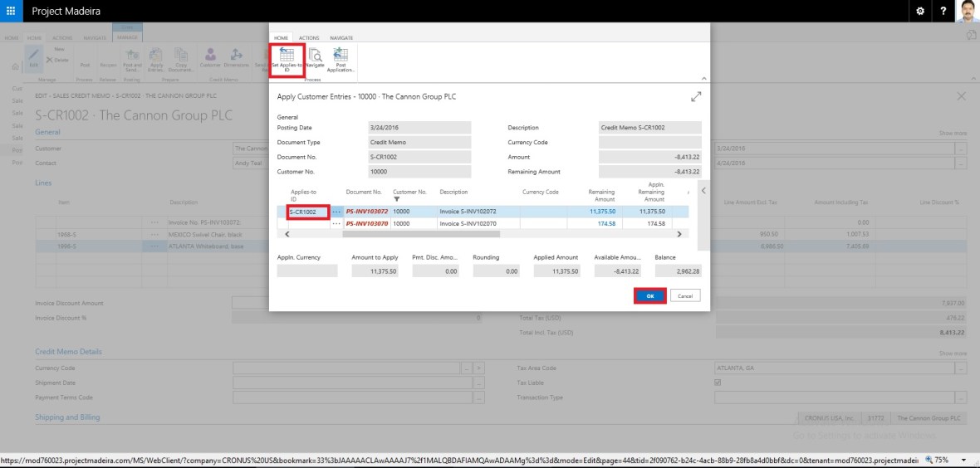980x468 pixels.
Task: Click Show more beside the General section
Action: tap(953, 133)
